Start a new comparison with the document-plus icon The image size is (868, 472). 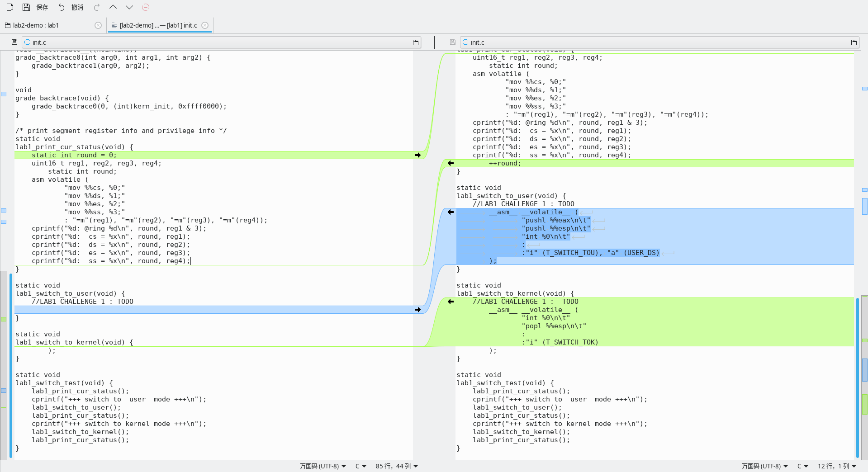coord(9,7)
